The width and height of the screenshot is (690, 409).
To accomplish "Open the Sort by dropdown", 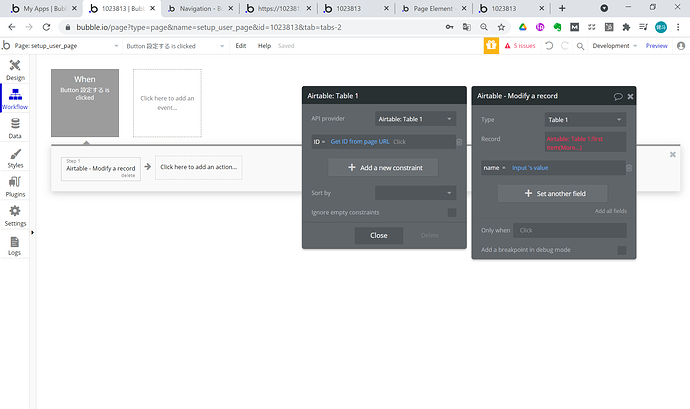I will pos(415,193).
